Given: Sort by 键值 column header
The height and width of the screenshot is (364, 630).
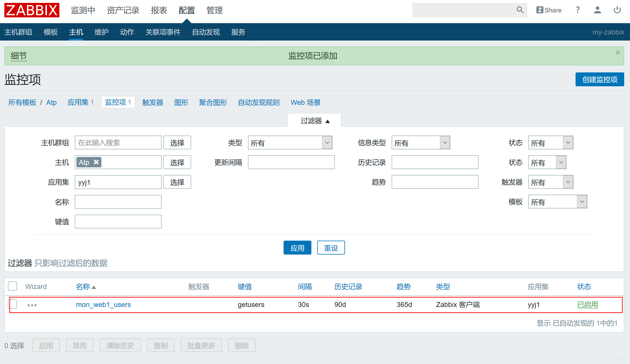Looking at the screenshot, I should tap(245, 287).
